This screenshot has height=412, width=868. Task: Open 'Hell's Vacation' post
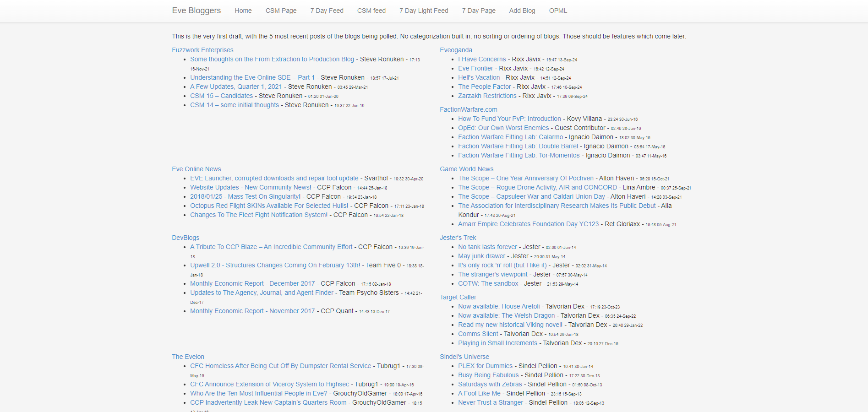pyautogui.click(x=479, y=77)
